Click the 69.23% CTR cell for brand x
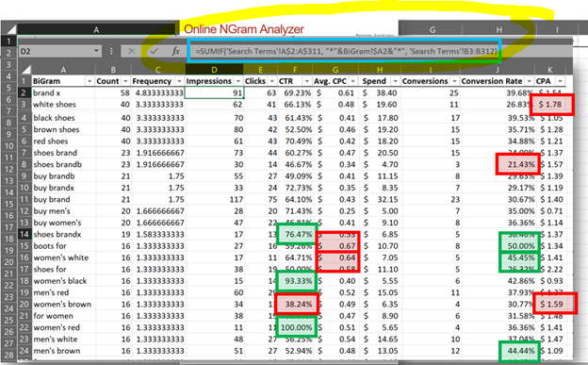Viewport: 588px width, 365px height. pos(295,92)
